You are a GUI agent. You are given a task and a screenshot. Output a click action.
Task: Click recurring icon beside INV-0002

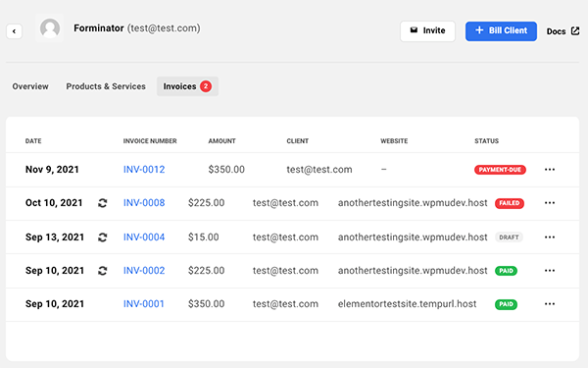click(x=102, y=271)
